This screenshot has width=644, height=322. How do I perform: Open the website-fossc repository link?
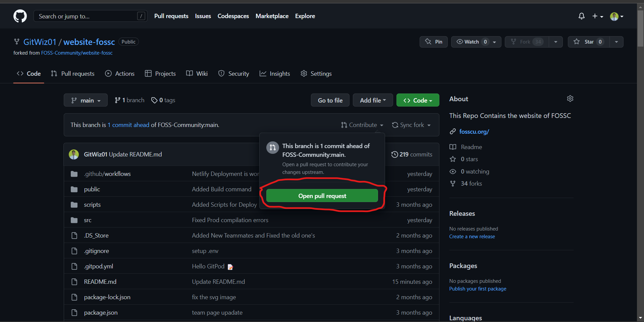[x=89, y=42]
